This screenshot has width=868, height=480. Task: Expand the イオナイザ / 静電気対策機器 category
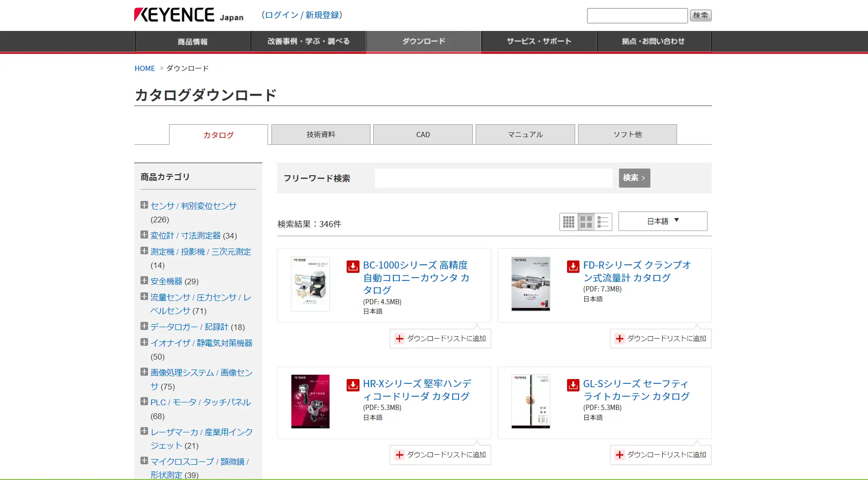point(144,342)
